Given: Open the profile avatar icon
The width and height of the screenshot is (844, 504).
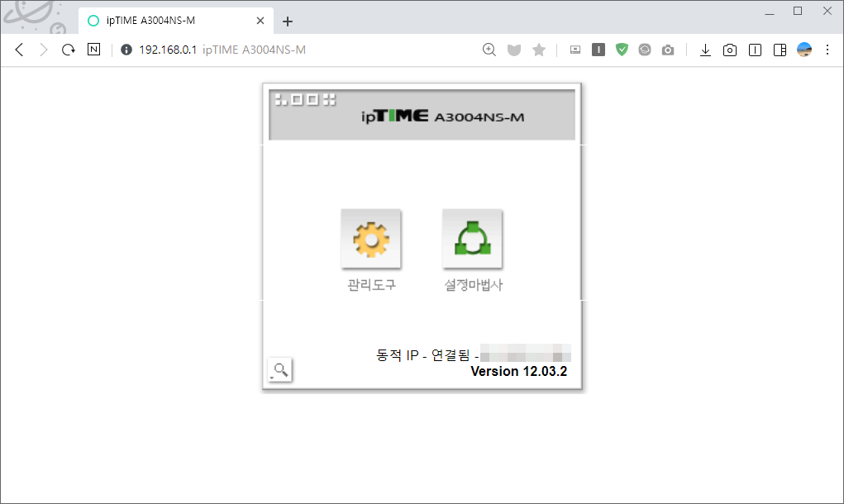Looking at the screenshot, I should [804, 50].
